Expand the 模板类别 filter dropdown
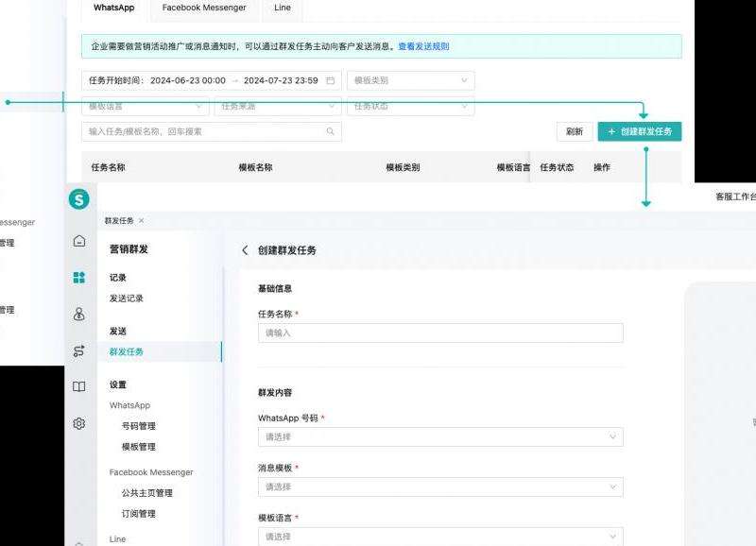756x546 pixels. (x=410, y=80)
